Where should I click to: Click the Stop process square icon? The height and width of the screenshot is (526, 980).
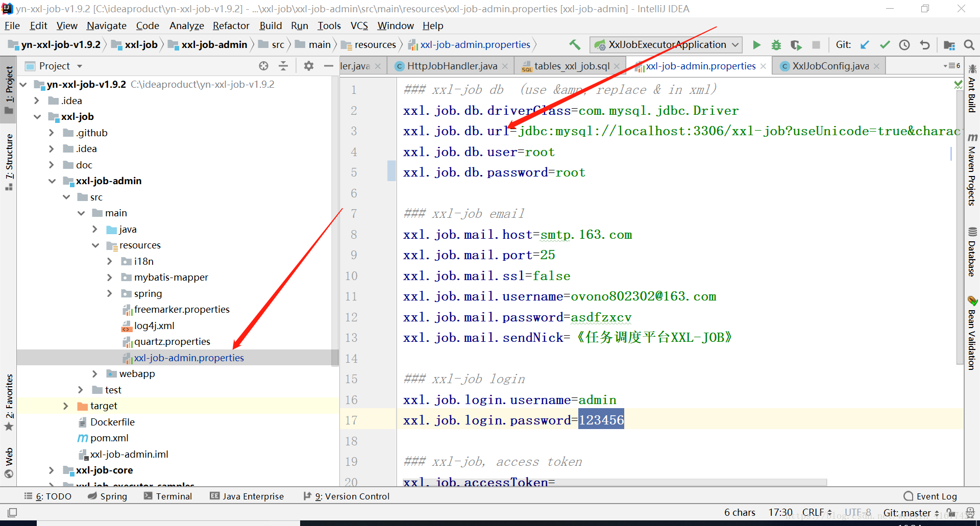pyautogui.click(x=816, y=45)
